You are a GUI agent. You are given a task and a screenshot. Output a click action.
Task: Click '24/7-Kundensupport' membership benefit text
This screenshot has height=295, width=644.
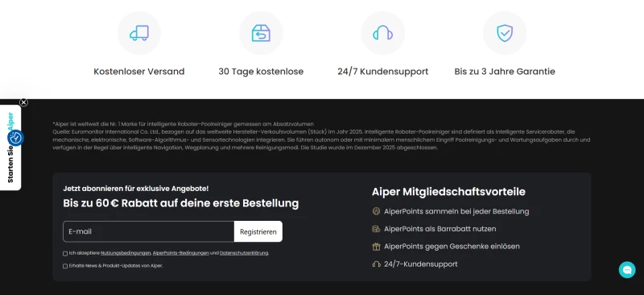420,264
